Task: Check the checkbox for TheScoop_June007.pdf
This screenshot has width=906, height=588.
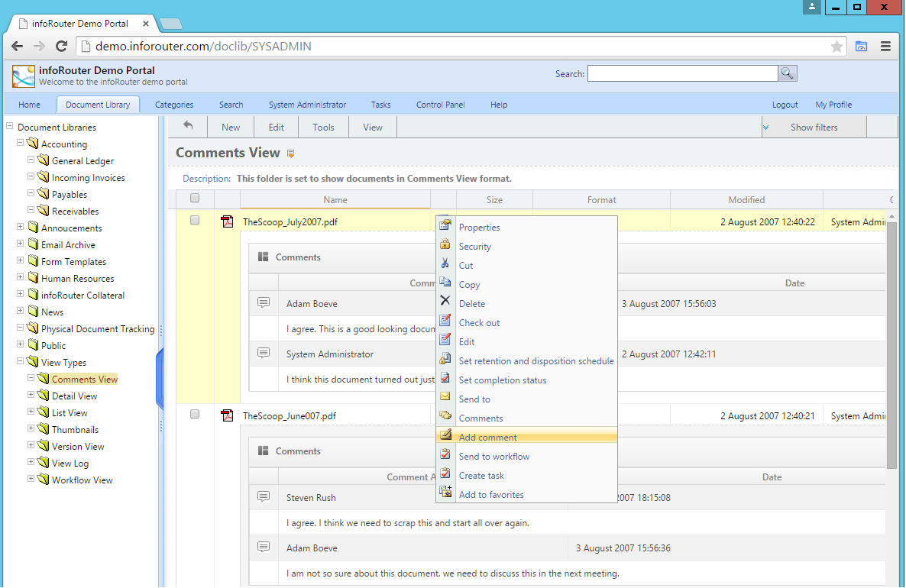Action: pos(195,414)
